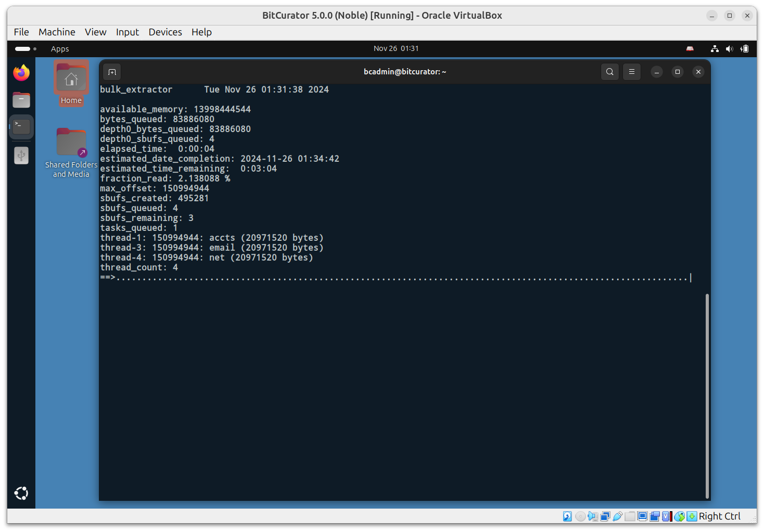Open the Firefox browser from the dock
The image size is (764, 532).
21,73
